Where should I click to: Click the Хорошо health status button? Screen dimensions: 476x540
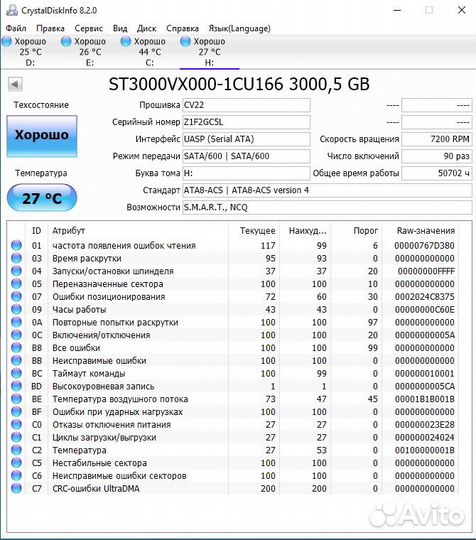tap(42, 136)
